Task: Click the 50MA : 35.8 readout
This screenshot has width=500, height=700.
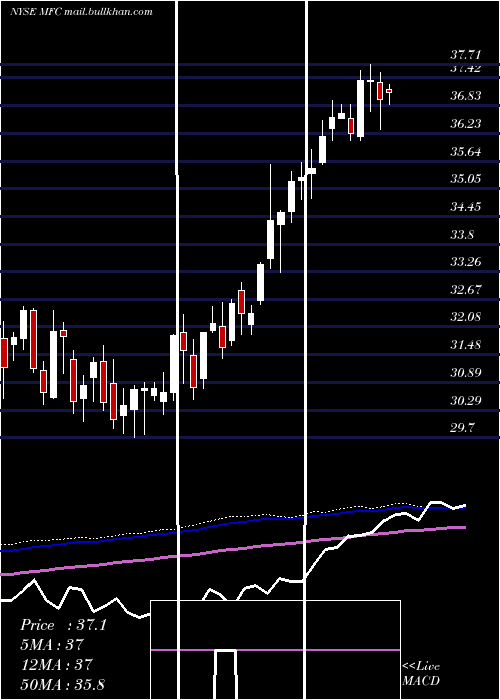Action: (x=62, y=684)
